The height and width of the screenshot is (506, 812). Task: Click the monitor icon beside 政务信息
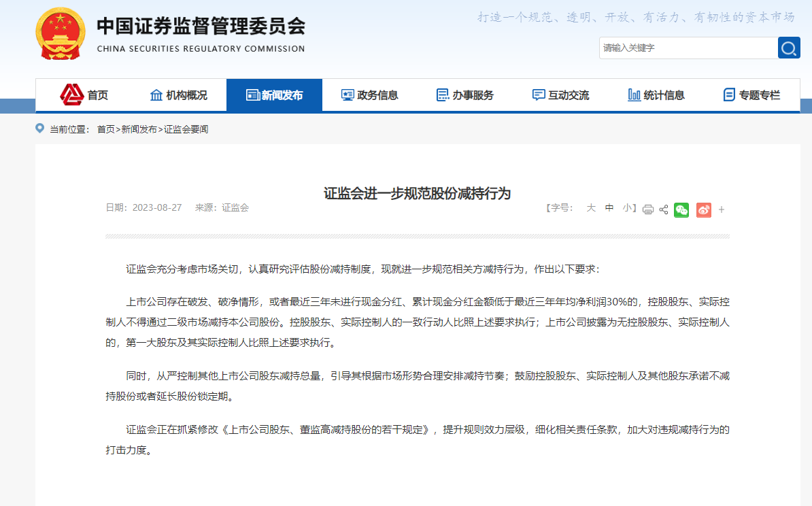pos(348,95)
